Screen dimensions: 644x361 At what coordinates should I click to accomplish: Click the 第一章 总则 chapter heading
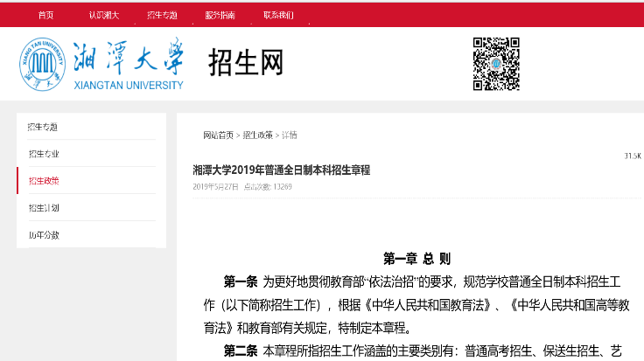pyautogui.click(x=416, y=259)
